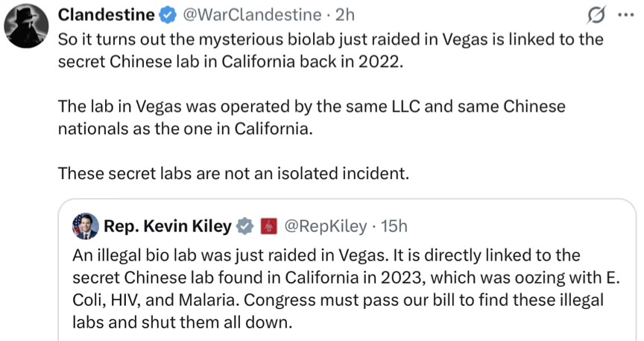Click the Grok explain icon
644x341 pixels.
click(x=596, y=14)
